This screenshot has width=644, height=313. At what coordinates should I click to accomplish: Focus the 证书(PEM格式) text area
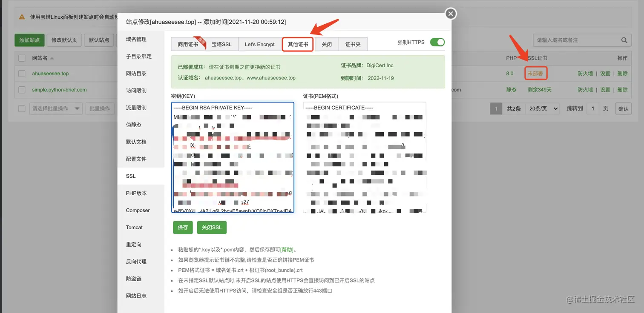[x=365, y=157]
